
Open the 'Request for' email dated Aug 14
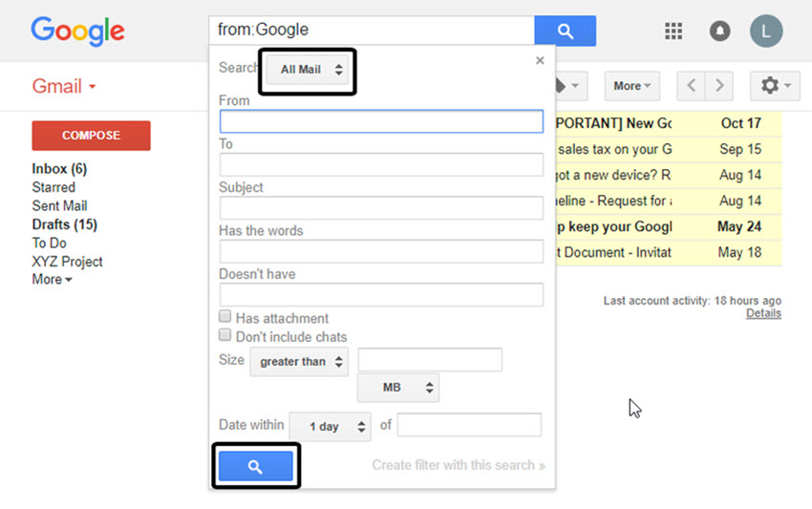[668, 201]
